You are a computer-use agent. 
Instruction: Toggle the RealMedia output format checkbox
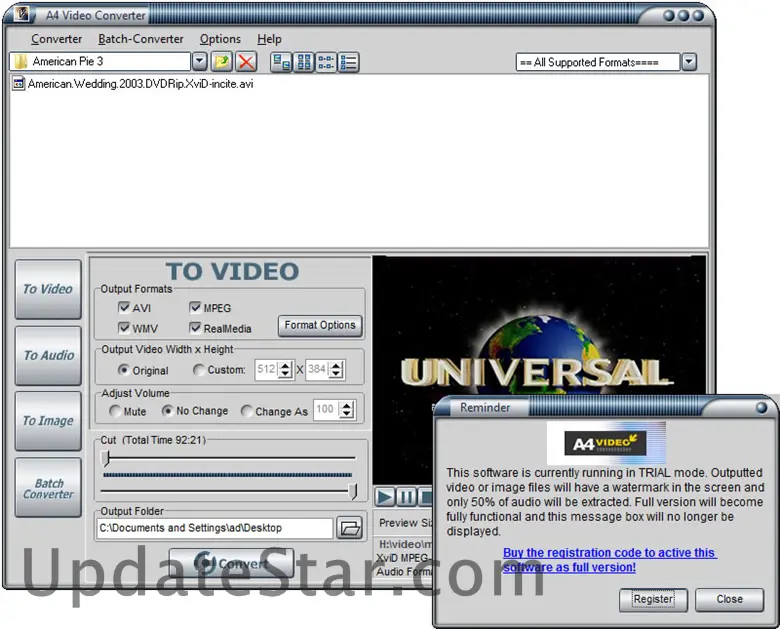195,327
